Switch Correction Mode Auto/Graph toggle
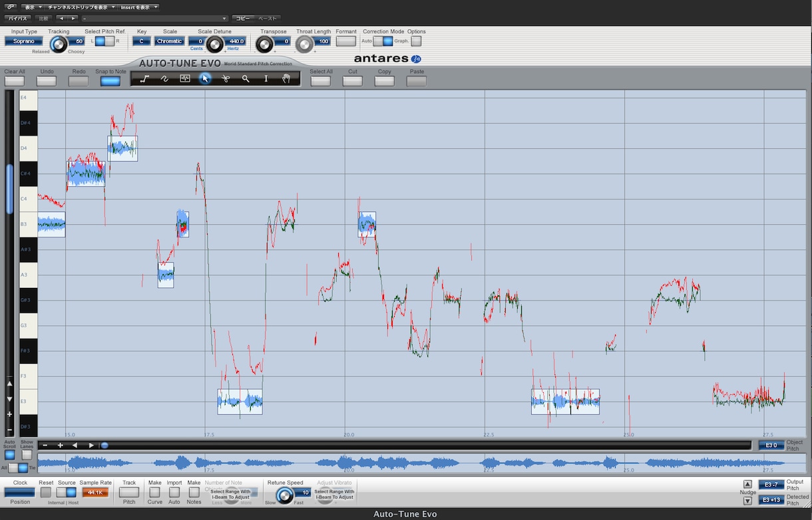 pyautogui.click(x=383, y=41)
